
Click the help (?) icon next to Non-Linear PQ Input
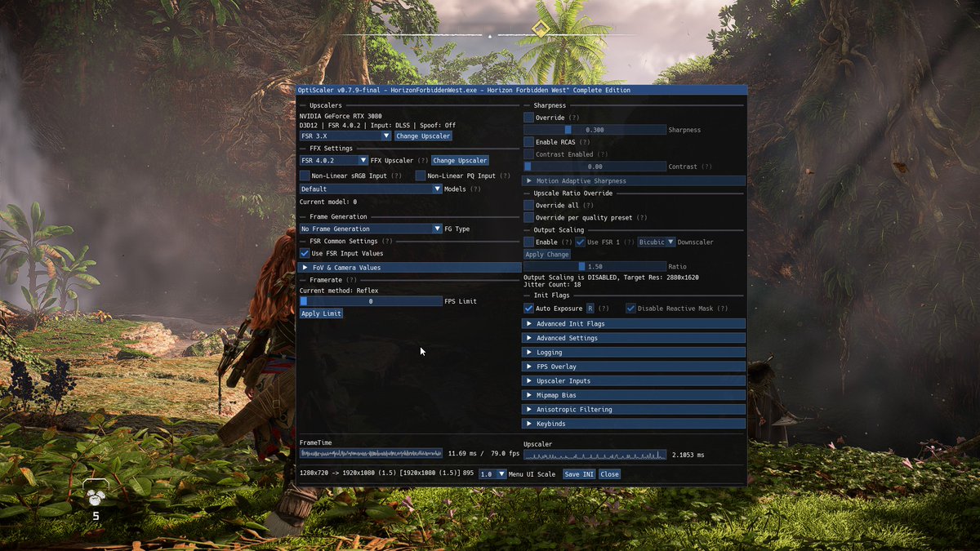(x=506, y=176)
